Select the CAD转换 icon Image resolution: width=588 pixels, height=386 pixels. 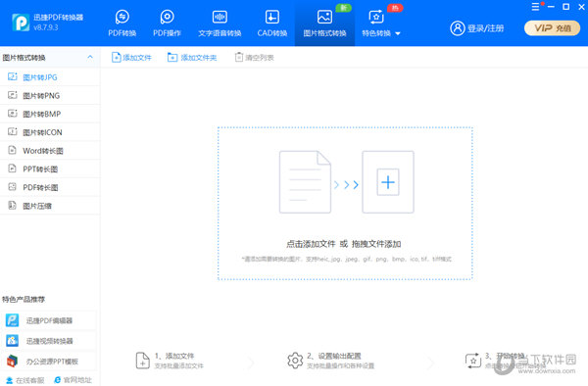(x=272, y=17)
